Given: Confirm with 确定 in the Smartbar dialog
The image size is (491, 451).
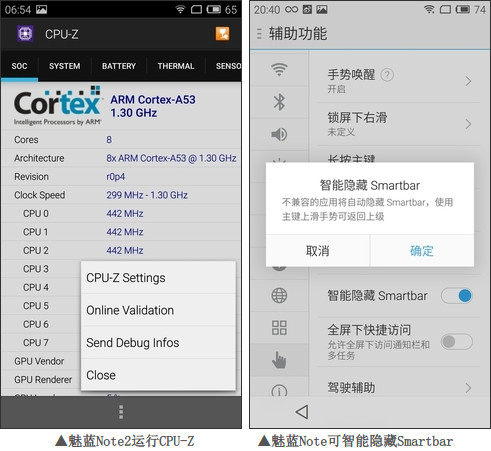Looking at the screenshot, I should [x=422, y=251].
